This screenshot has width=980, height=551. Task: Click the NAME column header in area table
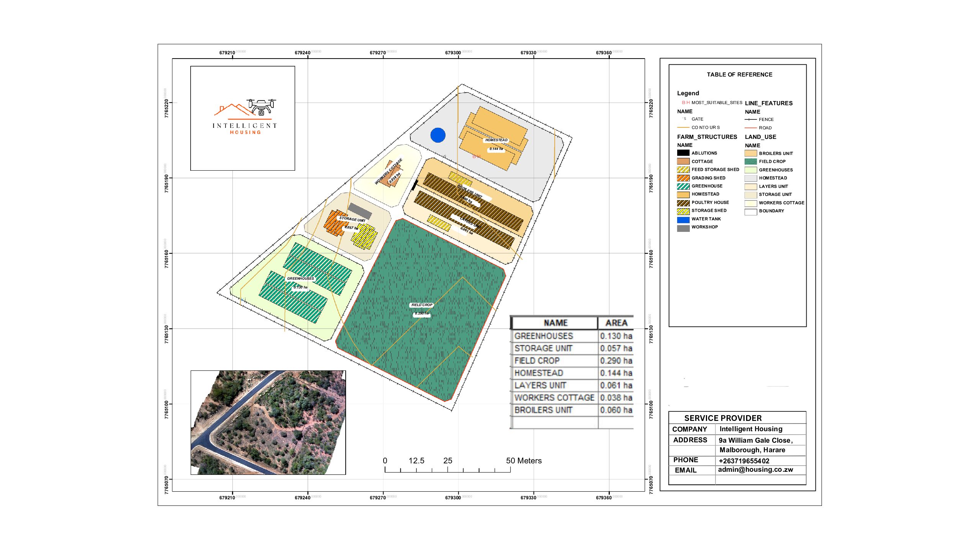pyautogui.click(x=555, y=323)
